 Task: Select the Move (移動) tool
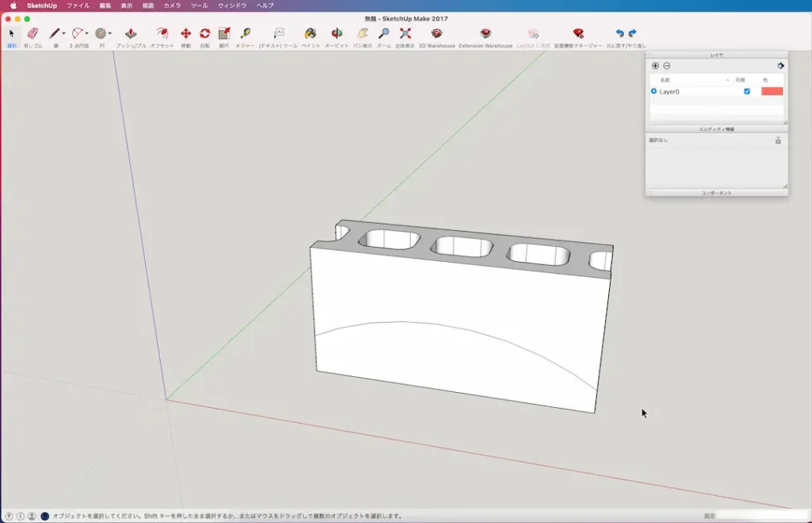pyautogui.click(x=186, y=33)
